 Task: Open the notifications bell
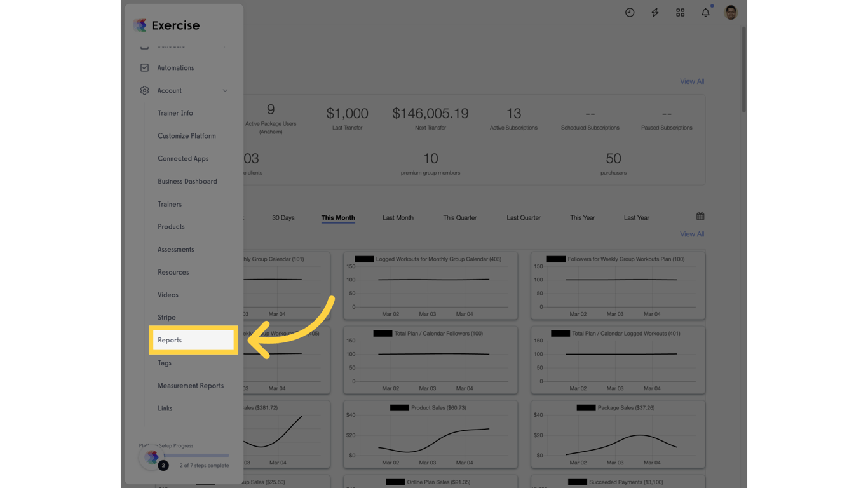[x=705, y=12]
